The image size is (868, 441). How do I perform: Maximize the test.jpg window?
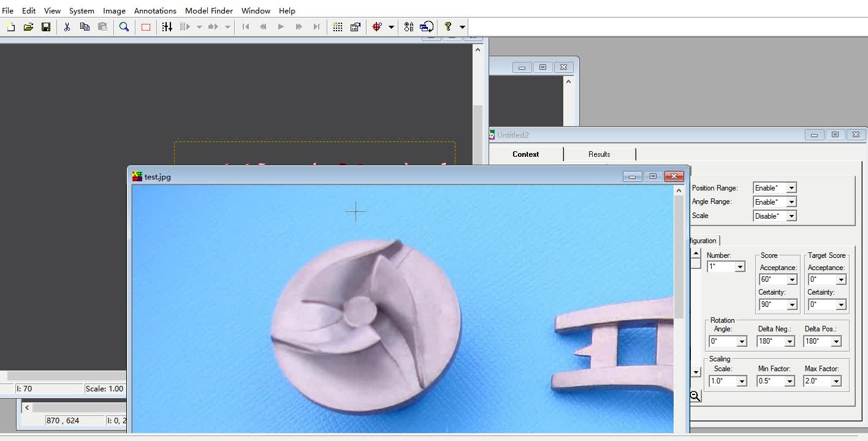pos(653,176)
